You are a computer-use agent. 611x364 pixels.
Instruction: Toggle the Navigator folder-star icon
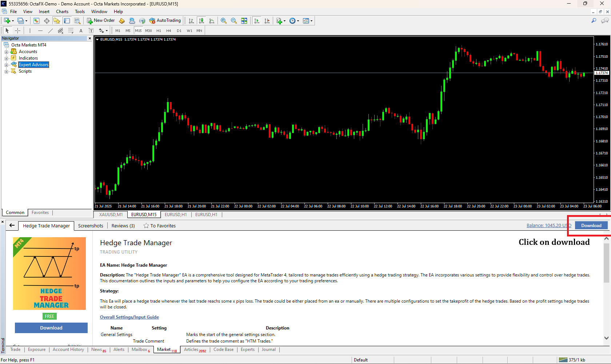[x=57, y=21]
